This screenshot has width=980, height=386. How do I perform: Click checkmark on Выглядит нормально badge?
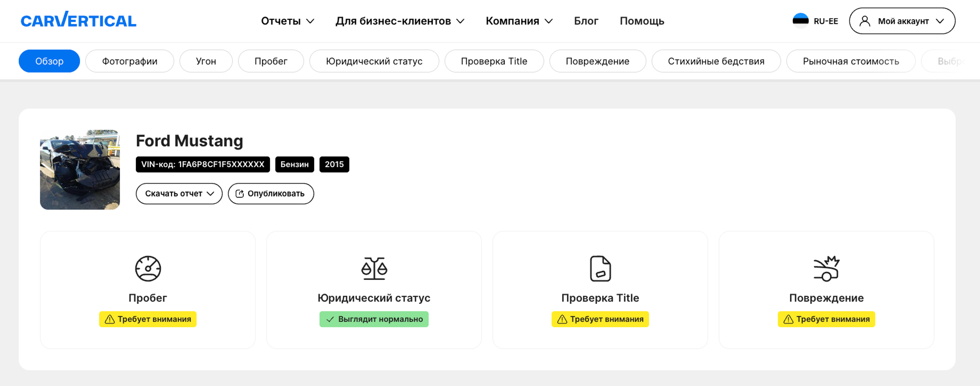click(x=330, y=319)
